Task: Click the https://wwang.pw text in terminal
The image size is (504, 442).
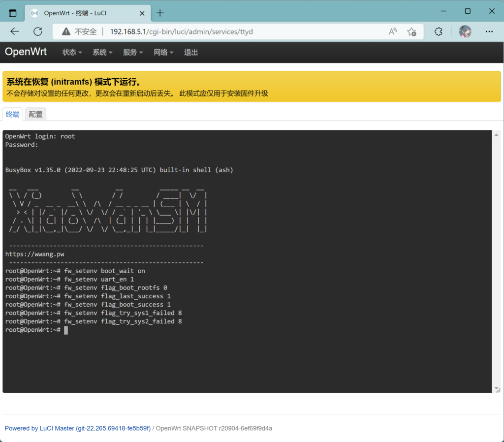Action: (x=35, y=254)
